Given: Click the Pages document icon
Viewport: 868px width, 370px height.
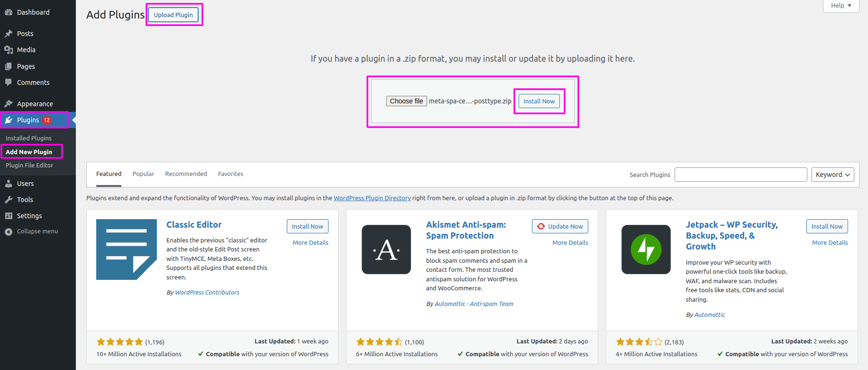Looking at the screenshot, I should (9, 66).
